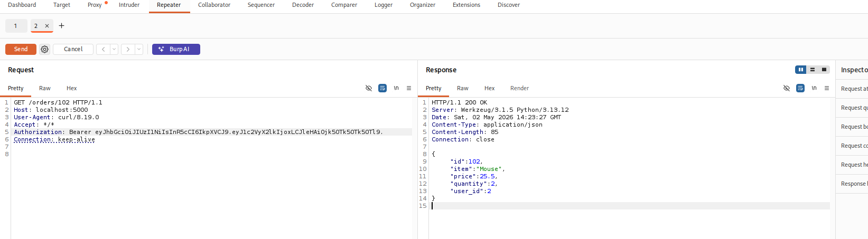Launch Burp AI
This screenshot has width=868, height=239.
(x=176, y=49)
